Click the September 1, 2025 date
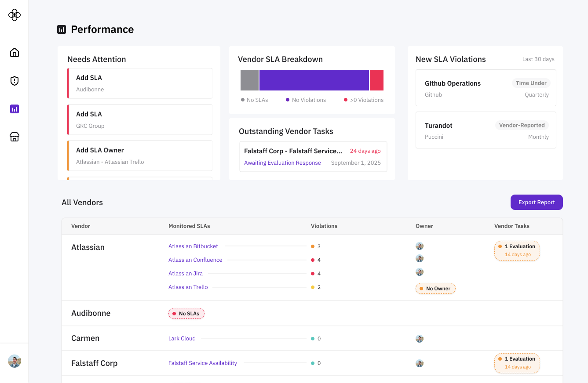Image resolution: width=588 pixels, height=383 pixels. [356, 163]
